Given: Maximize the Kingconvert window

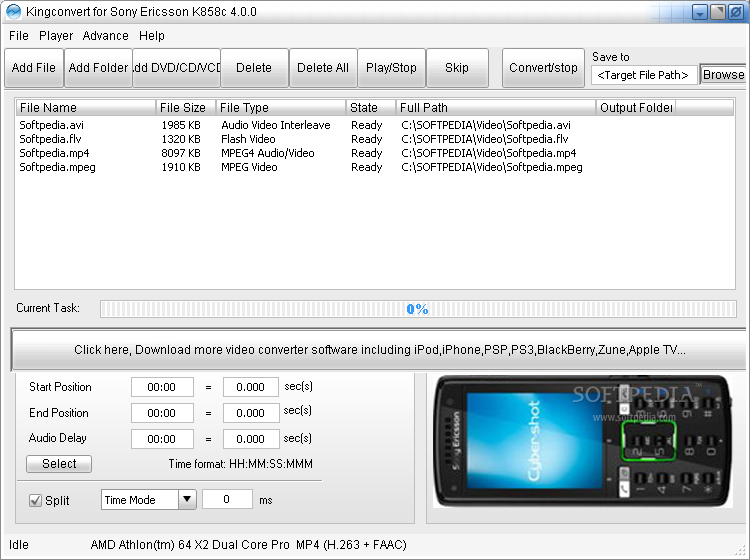Looking at the screenshot, I should (718, 12).
